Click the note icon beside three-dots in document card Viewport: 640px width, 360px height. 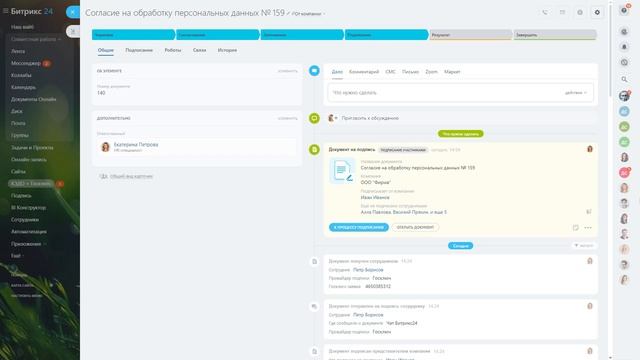click(x=576, y=228)
